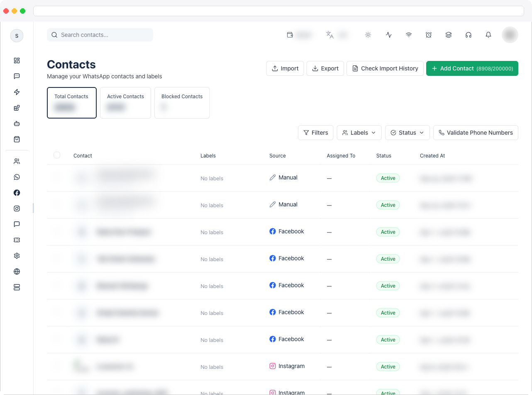The height and width of the screenshot is (395, 532).
Task: Click the activity pulse icon
Action: coord(389,35)
